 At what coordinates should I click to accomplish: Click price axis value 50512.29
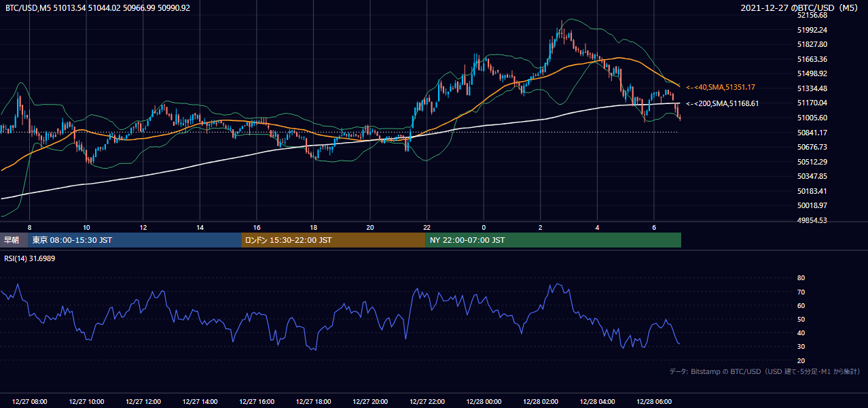[812, 162]
